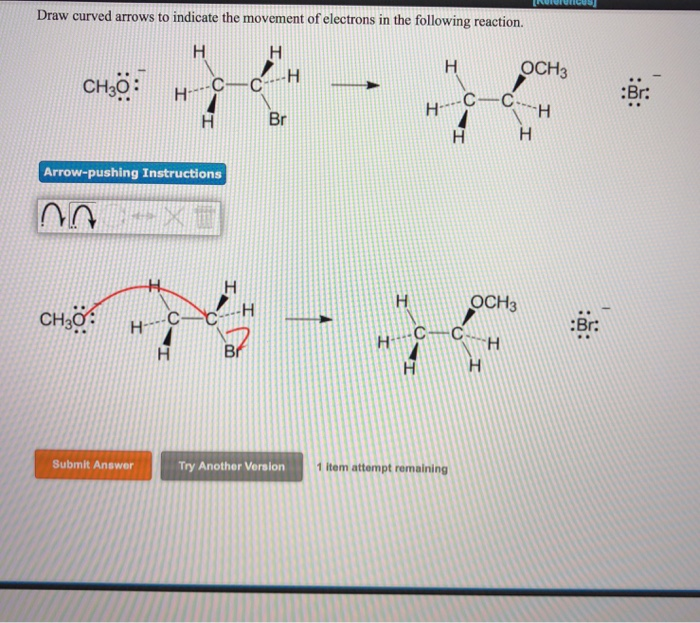The width and height of the screenshot is (700, 623).
Task: Click the Submit Answer button
Action: click(x=93, y=465)
